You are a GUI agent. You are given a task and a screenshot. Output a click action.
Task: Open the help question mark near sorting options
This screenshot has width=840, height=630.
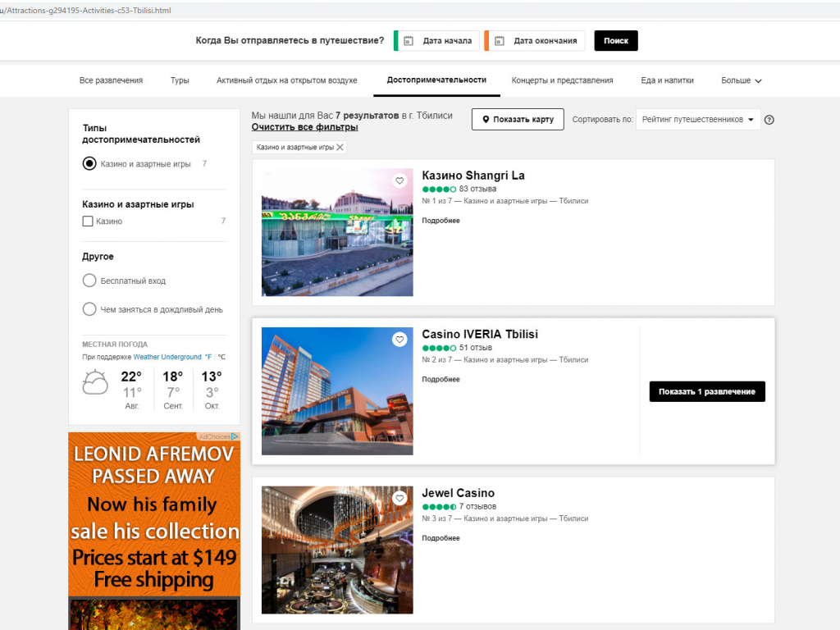click(x=769, y=119)
